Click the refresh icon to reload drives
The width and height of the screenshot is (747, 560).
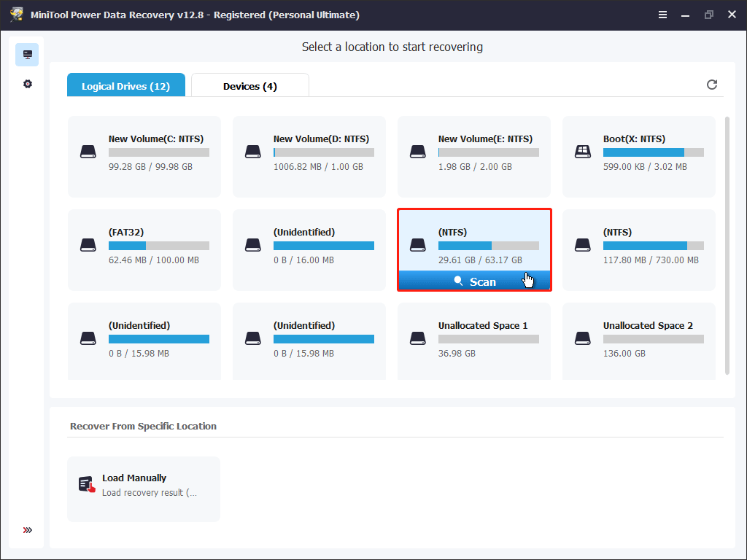pos(712,85)
